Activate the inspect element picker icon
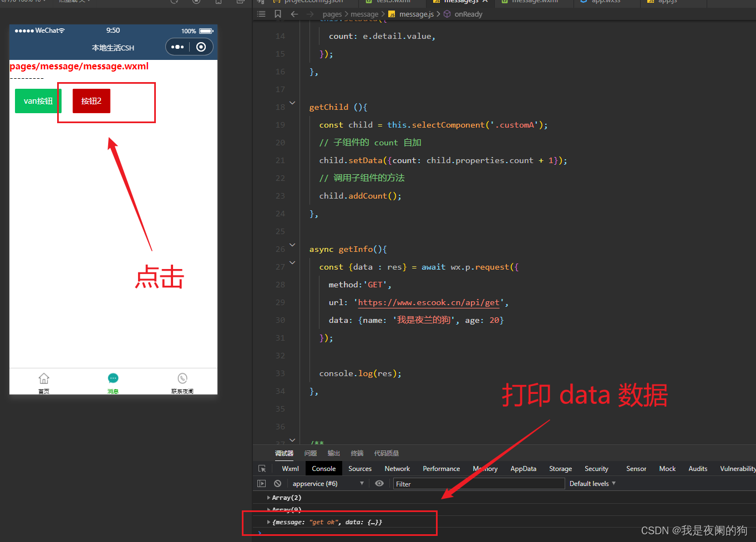The height and width of the screenshot is (542, 756). [x=262, y=469]
